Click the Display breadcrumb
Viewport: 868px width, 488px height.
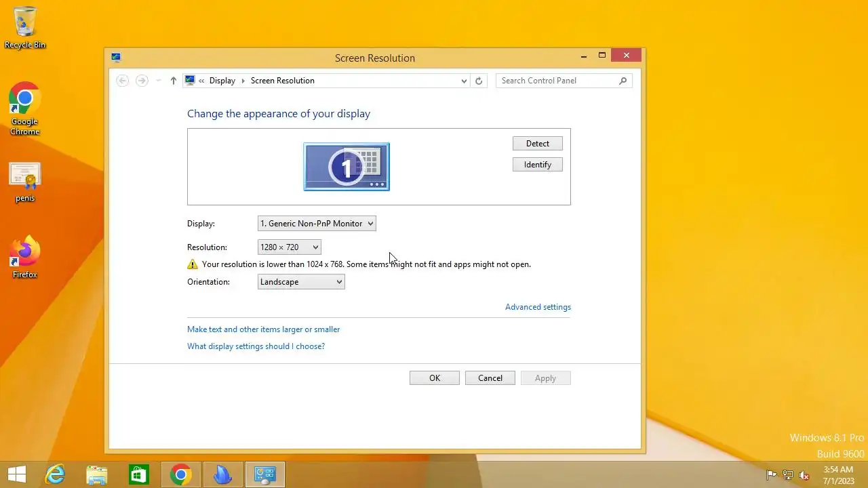(222, 81)
